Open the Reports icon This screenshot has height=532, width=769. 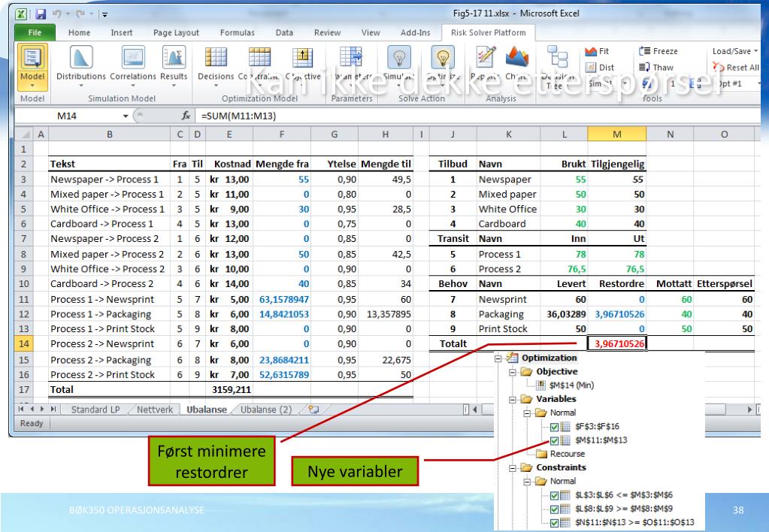pyautogui.click(x=486, y=57)
